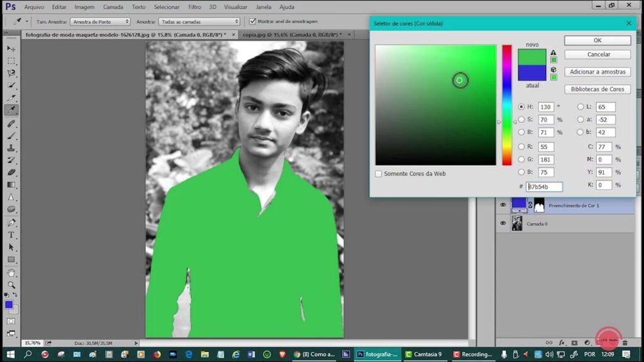Hide the Preenchimento de Cor 1 layer
This screenshot has height=362, width=644.
tap(502, 205)
